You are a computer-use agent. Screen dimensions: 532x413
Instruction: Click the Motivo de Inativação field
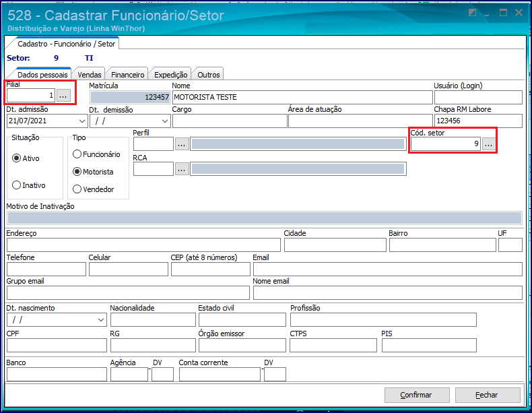(264, 218)
